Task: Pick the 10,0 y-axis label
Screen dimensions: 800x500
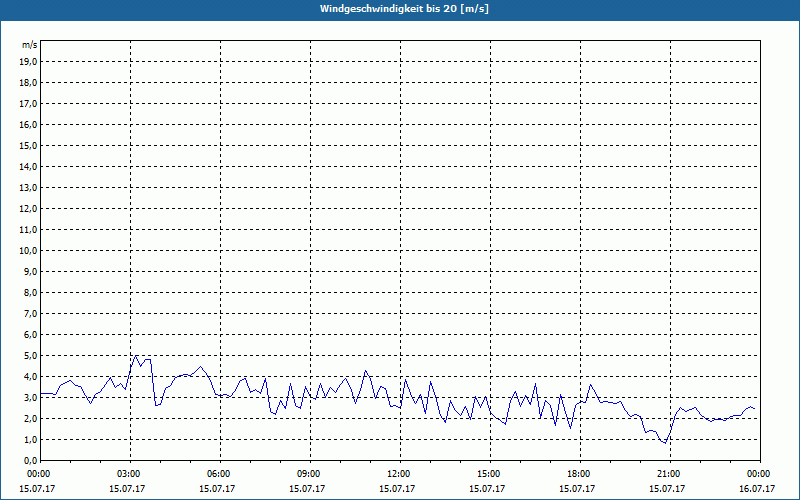Action: pos(28,251)
